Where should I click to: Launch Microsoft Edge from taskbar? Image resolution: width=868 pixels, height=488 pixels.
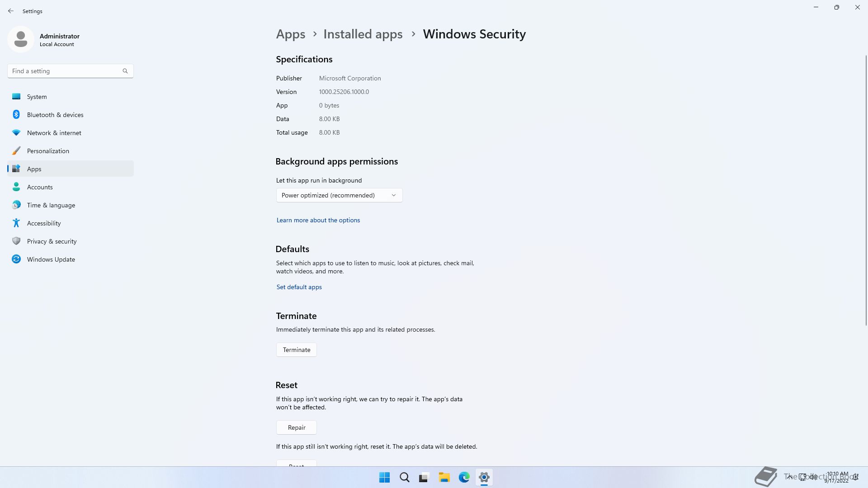tap(464, 477)
